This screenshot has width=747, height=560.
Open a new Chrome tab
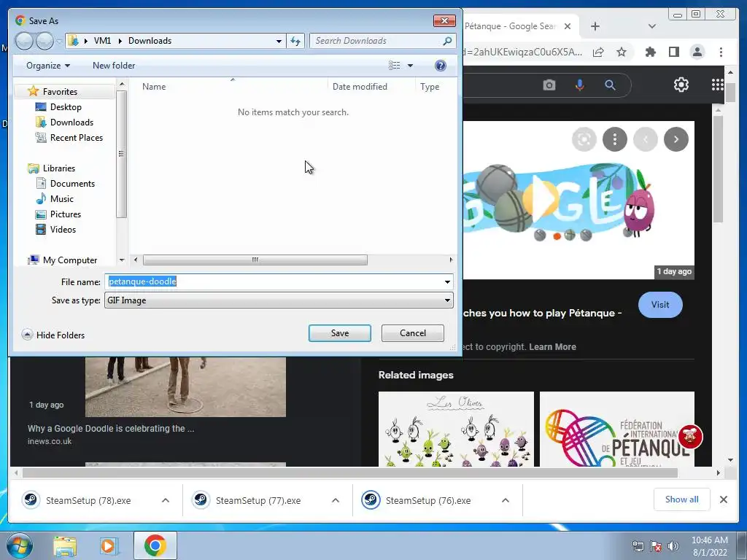[595, 26]
